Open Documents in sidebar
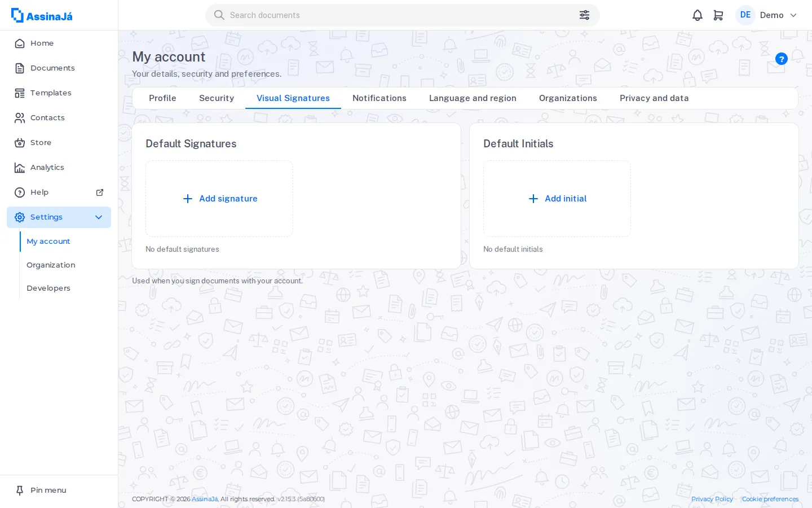 tap(59, 68)
